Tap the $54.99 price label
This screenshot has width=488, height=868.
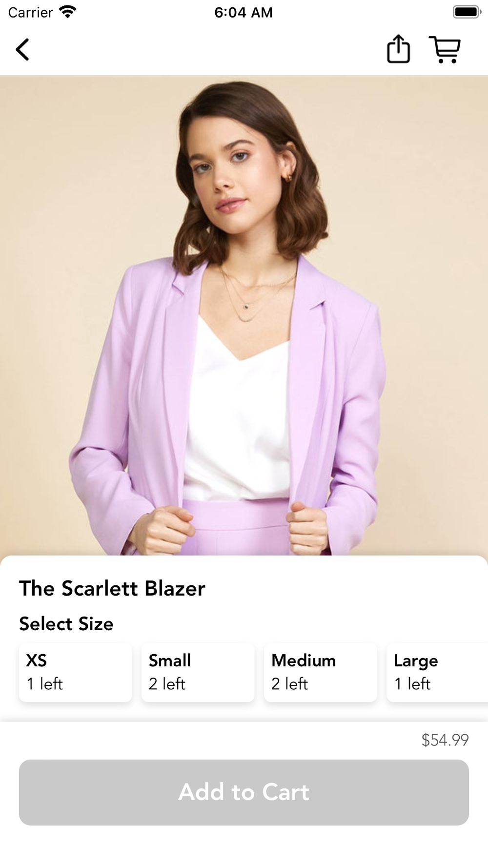[x=445, y=740]
